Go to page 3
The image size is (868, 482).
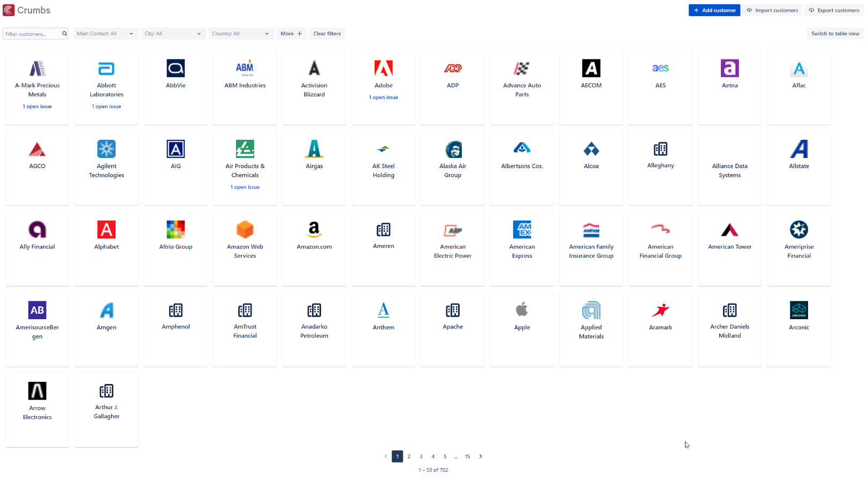(x=421, y=456)
